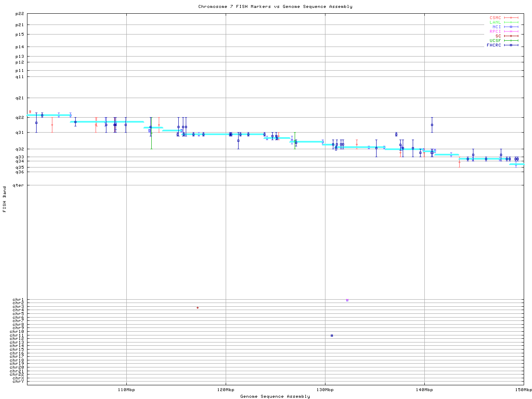This screenshot has width=532, height=399.
Task: Select the chart title text
Action: (x=275, y=7)
